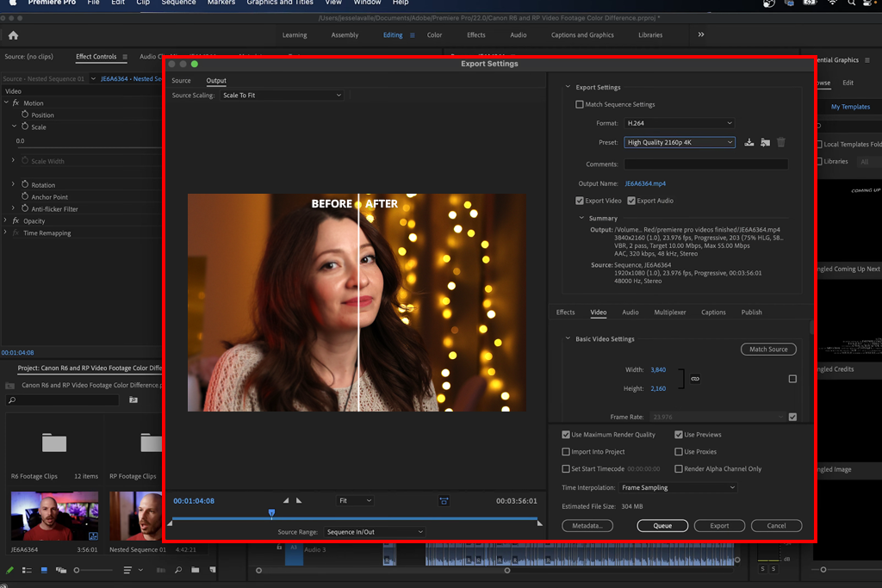Select the Multiplexer tab
The height and width of the screenshot is (588, 882).
tap(670, 312)
